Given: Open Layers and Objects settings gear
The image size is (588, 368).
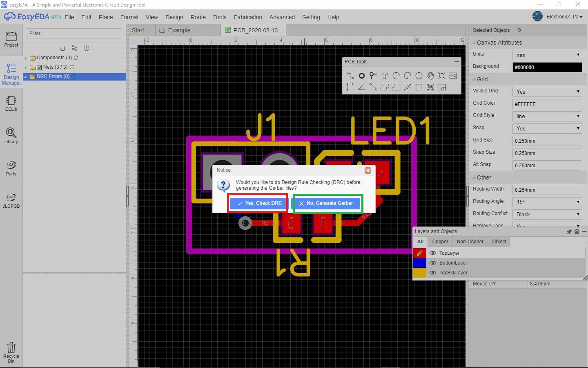Looking at the screenshot, I should click(577, 231).
